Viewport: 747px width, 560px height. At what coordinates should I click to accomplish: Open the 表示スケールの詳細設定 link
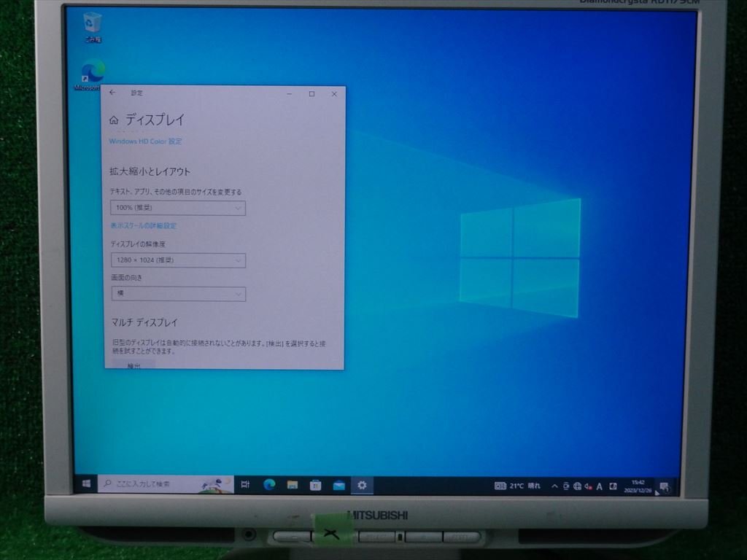pyautogui.click(x=144, y=226)
